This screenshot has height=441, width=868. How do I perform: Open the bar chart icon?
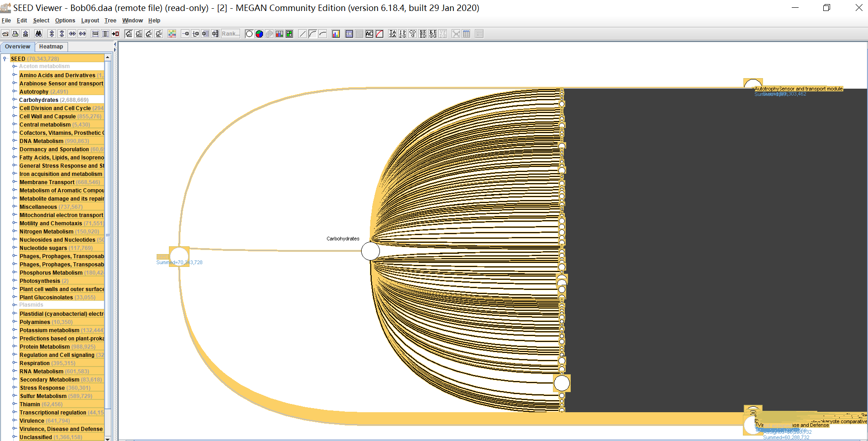(x=336, y=34)
